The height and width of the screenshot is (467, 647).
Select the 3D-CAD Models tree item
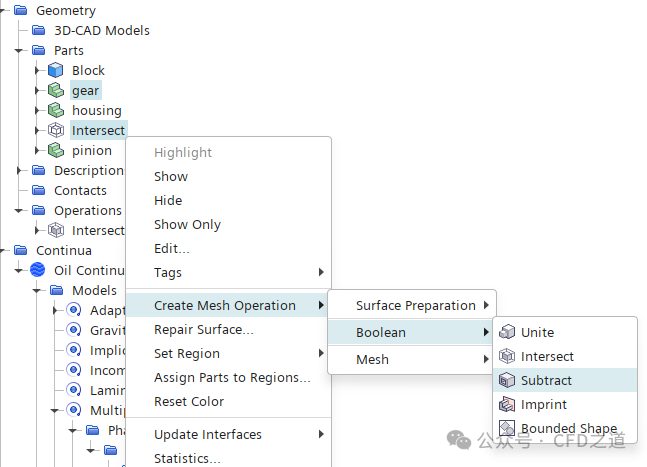point(101,30)
